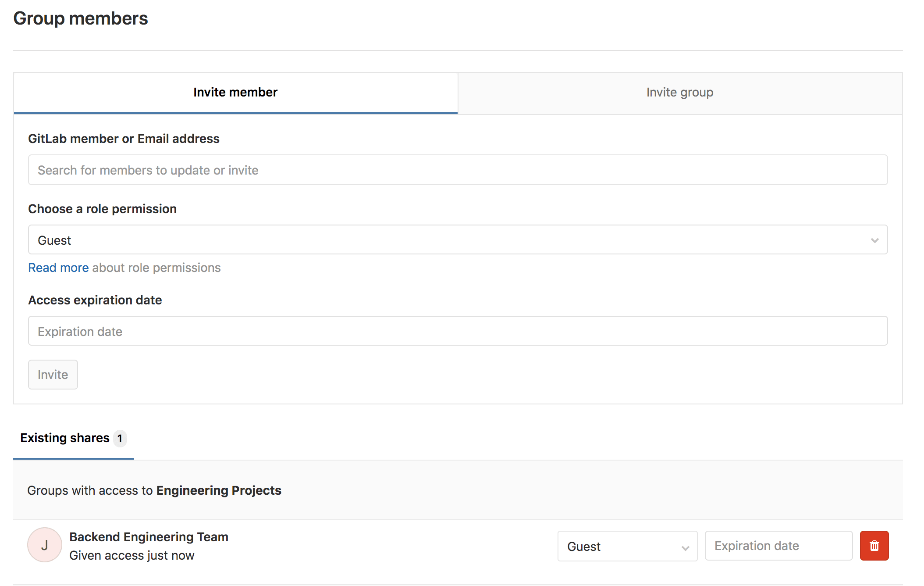Click the Choose a role permission label
This screenshot has height=586, width=924.
(102, 209)
